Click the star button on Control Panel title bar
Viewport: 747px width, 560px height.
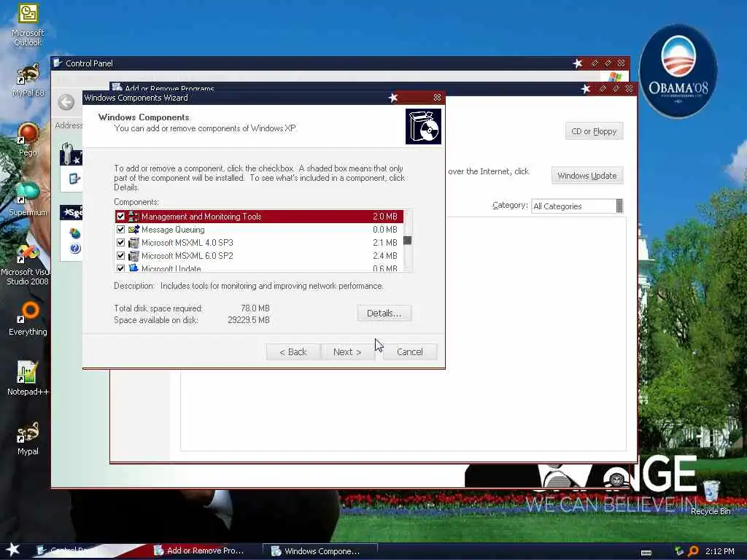pos(578,63)
